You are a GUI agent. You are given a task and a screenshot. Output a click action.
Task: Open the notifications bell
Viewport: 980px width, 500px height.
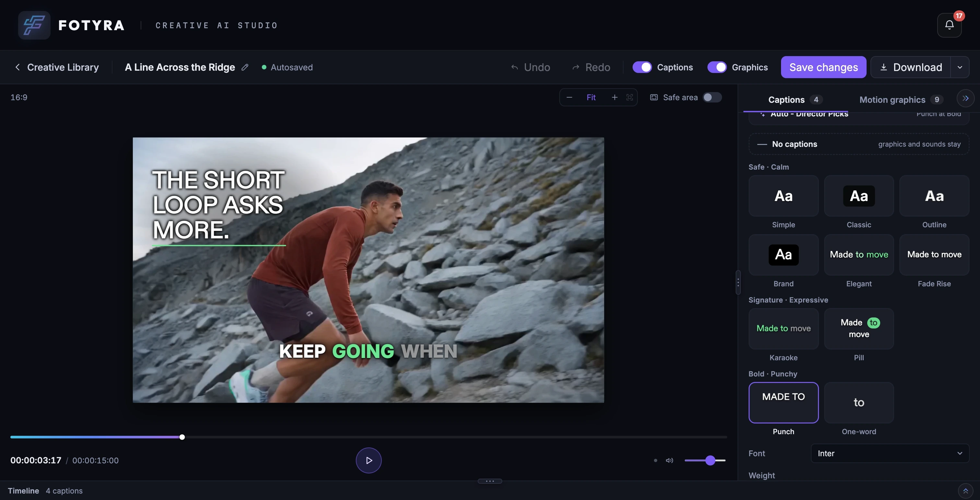click(949, 25)
